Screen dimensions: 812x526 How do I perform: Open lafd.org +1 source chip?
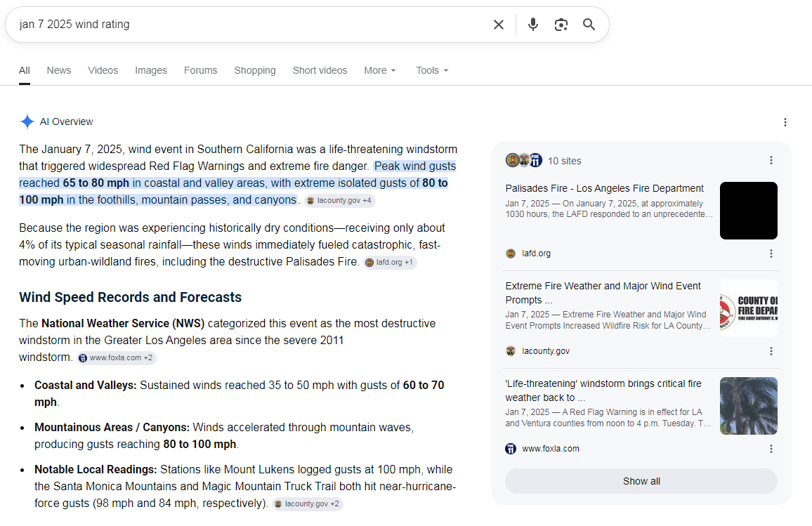(390, 263)
